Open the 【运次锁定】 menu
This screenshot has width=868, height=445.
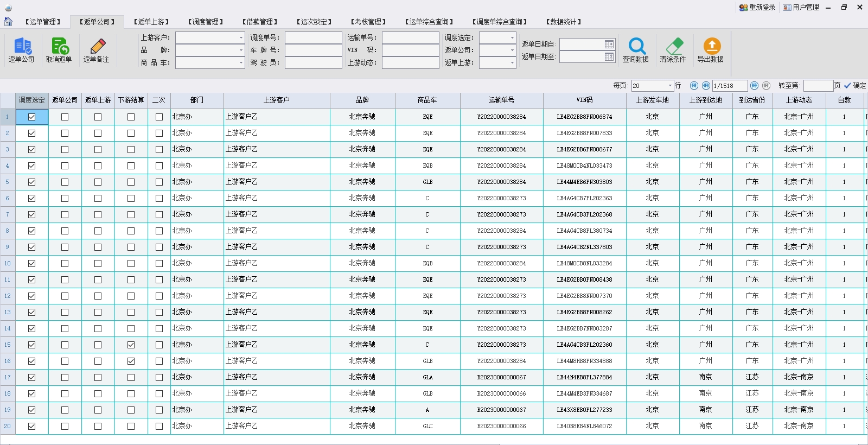tap(314, 22)
